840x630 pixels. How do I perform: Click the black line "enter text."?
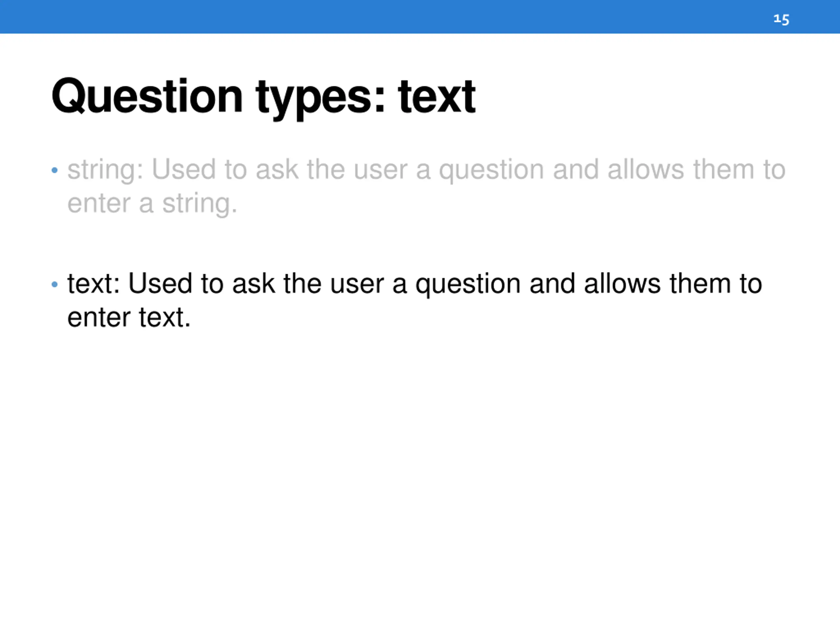pos(129,318)
